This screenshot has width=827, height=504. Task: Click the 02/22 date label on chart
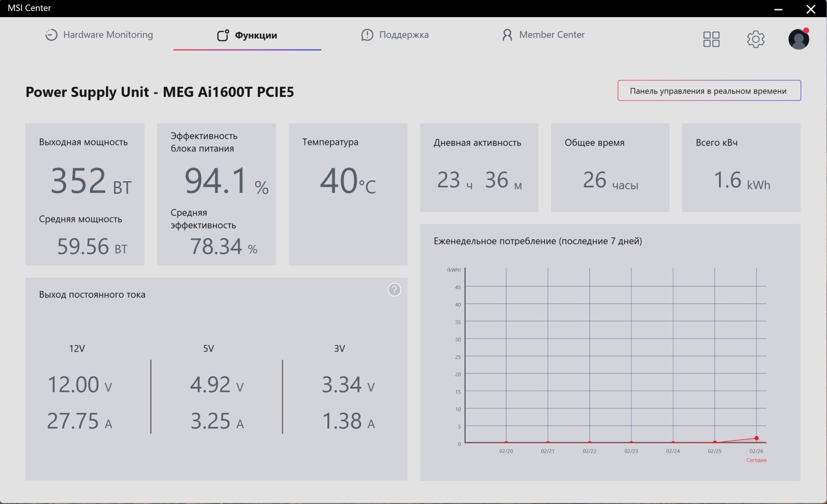(x=589, y=451)
